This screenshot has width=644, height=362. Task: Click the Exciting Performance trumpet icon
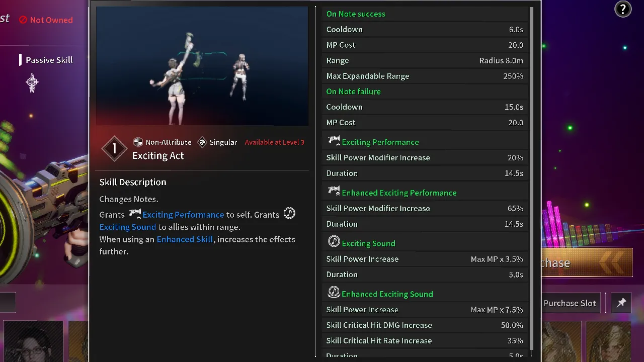(x=334, y=141)
